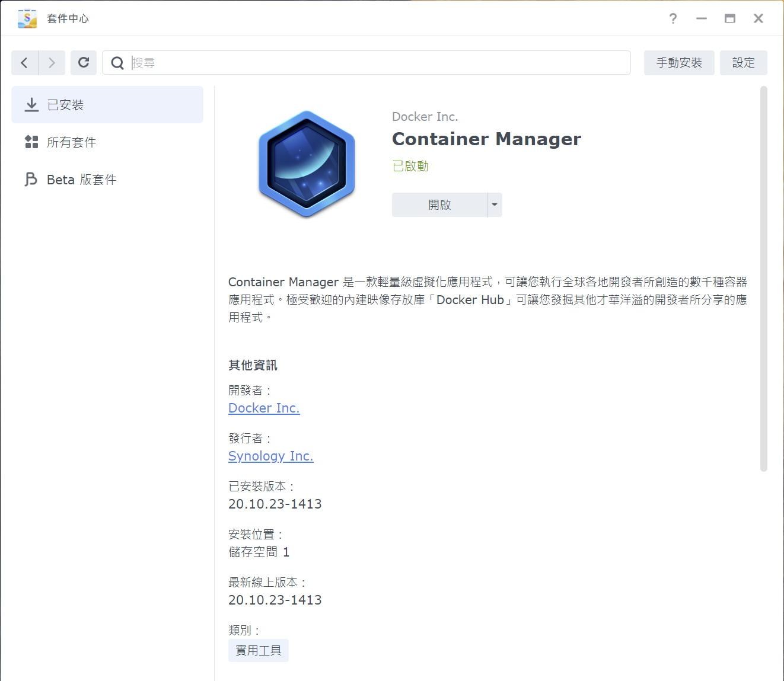
Task: Click the Container Manager package thumbnail
Action: pos(306,164)
